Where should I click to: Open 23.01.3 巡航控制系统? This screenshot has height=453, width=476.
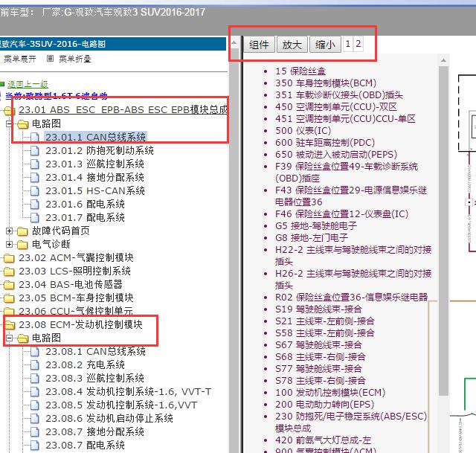[x=94, y=164]
